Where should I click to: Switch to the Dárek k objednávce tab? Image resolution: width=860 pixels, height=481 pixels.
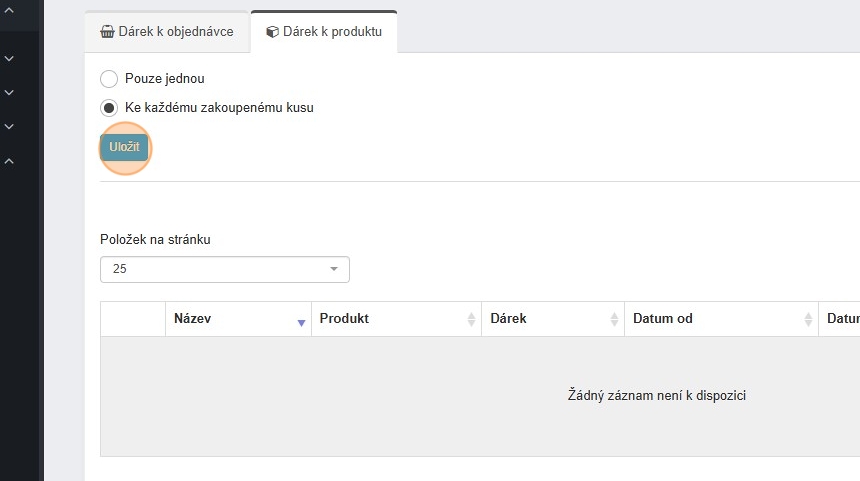click(x=167, y=32)
